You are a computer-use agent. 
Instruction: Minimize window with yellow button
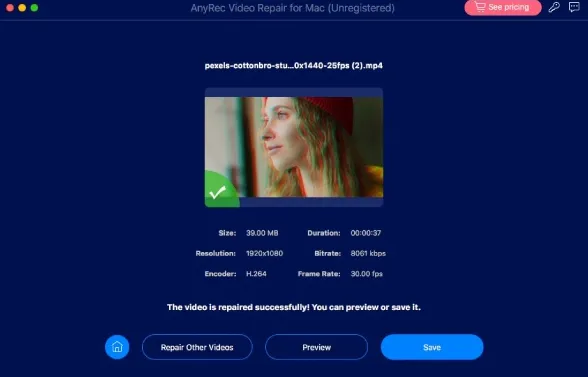click(x=22, y=8)
